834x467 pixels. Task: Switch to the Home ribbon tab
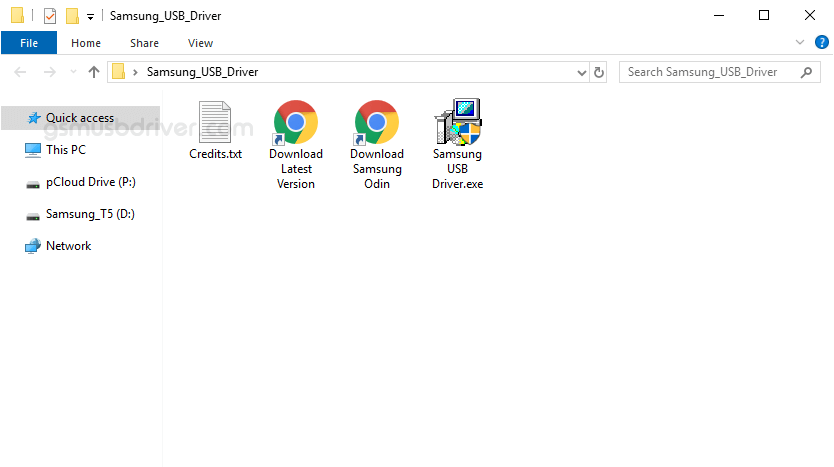[86, 43]
